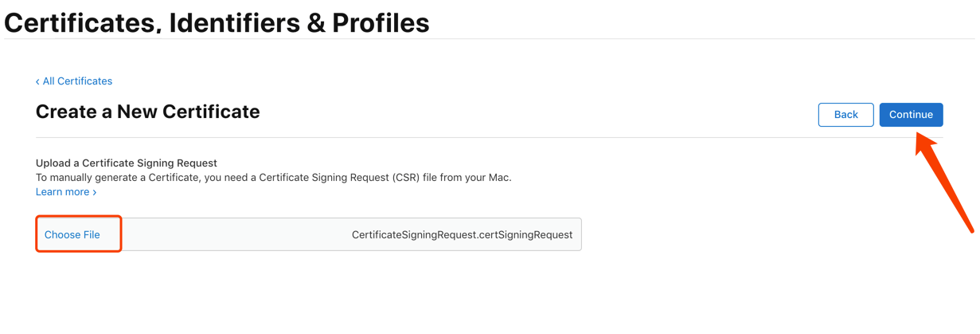Click the red arrow pointing to Continue
Screen dimensions: 980x334
[x=947, y=182]
